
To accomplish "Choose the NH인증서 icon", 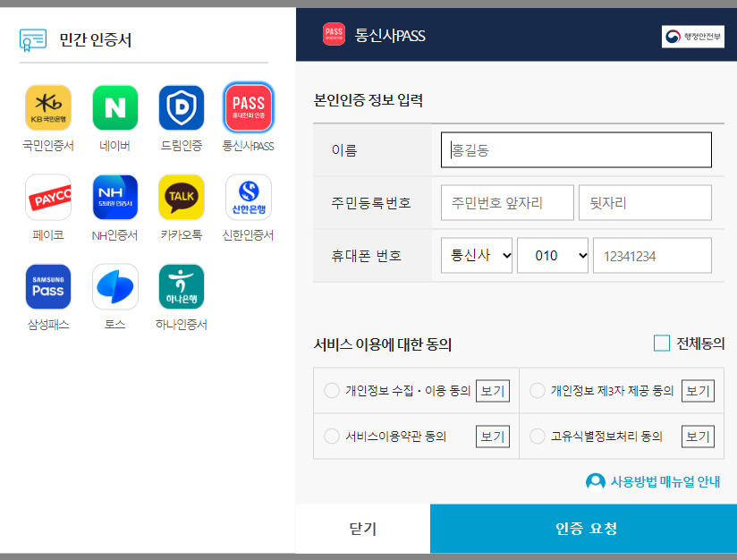I will point(115,197).
